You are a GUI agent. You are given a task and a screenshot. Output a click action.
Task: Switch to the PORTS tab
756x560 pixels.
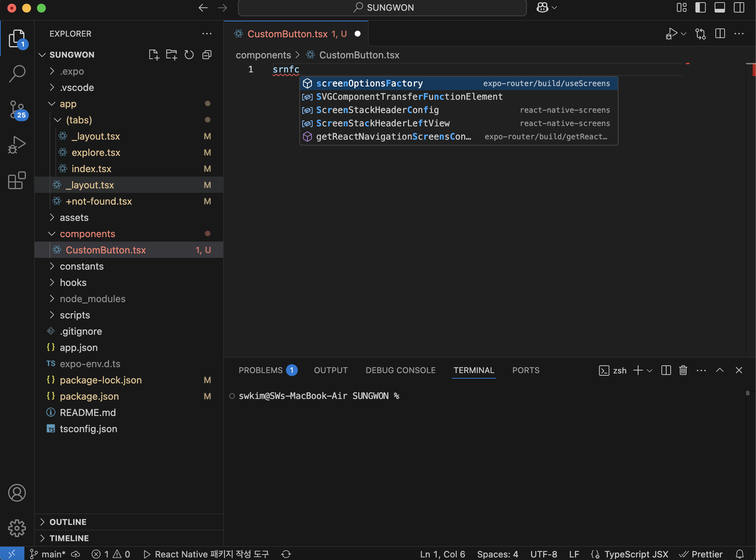[x=526, y=370]
